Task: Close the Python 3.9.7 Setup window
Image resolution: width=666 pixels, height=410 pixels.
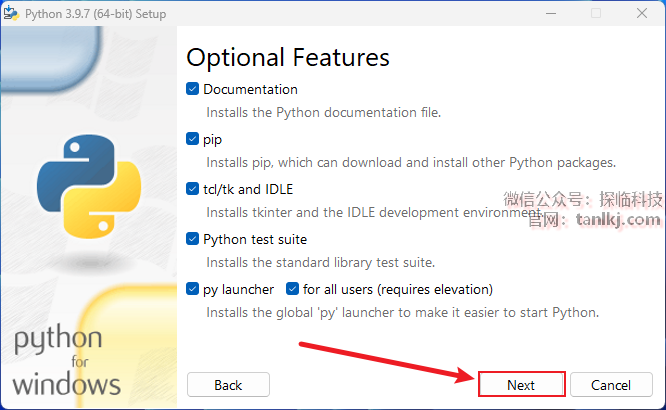Action: (x=641, y=14)
